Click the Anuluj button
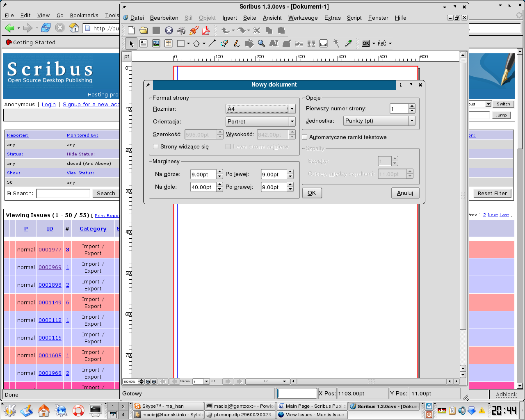This screenshot has width=525, height=420. coord(405,193)
